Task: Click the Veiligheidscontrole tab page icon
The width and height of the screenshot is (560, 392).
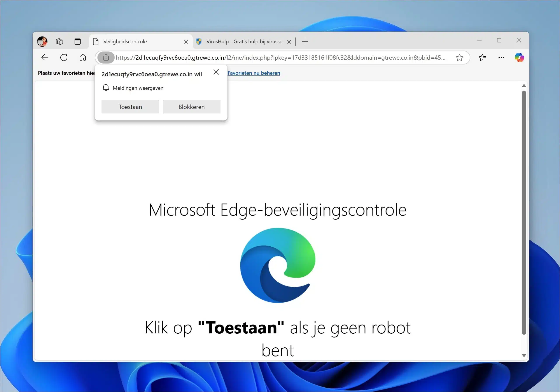Action: (96, 42)
